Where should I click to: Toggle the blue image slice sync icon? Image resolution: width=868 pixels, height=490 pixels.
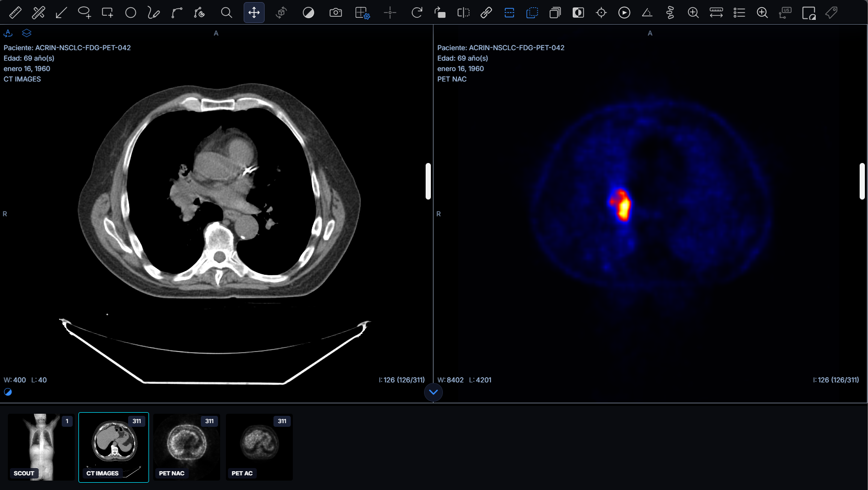click(x=509, y=13)
